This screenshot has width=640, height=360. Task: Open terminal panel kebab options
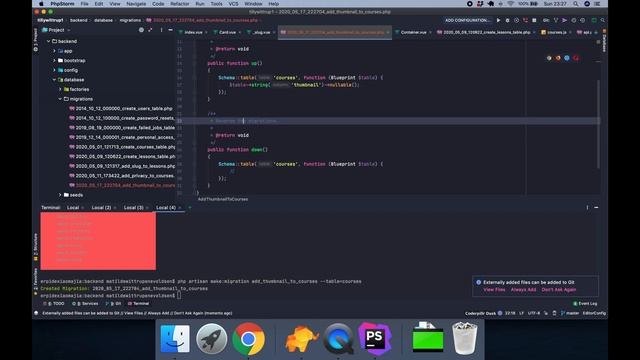click(x=587, y=207)
